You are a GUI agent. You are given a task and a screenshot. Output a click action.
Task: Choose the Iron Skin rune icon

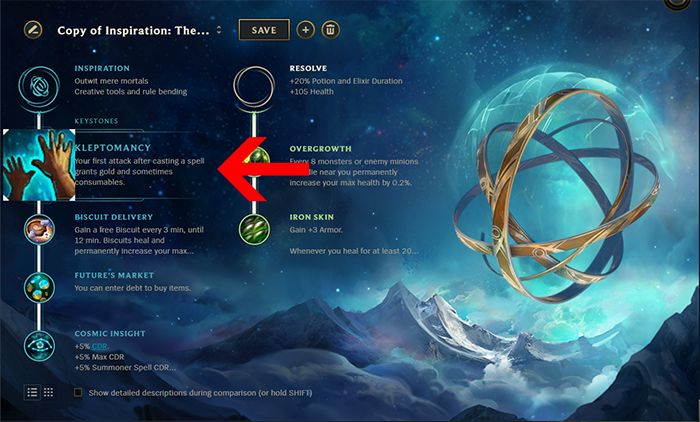[254, 229]
